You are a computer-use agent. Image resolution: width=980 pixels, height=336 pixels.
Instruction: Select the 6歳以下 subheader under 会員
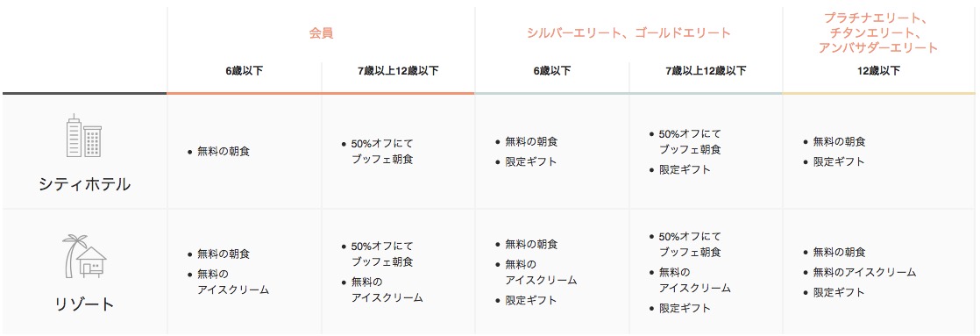click(245, 71)
